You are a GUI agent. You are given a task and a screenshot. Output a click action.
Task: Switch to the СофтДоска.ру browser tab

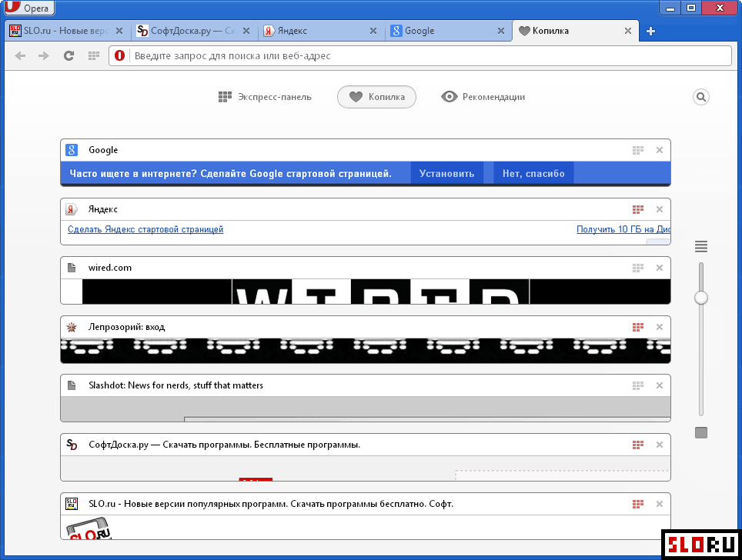tap(193, 31)
